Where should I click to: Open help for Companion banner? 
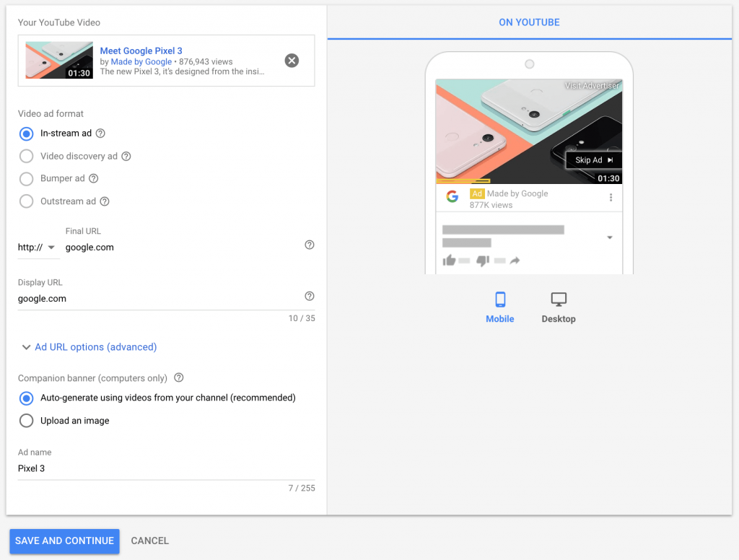pos(179,377)
